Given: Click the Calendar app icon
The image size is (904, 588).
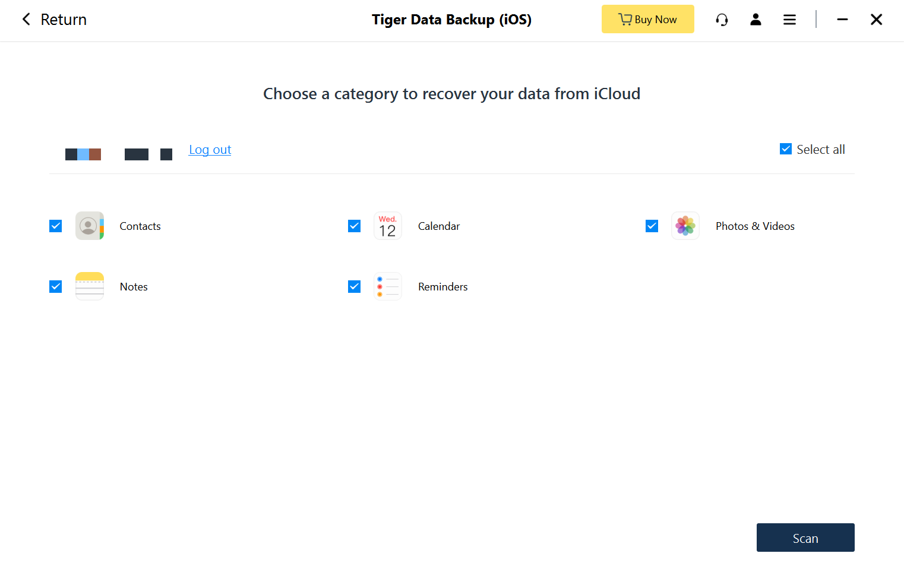Looking at the screenshot, I should tap(388, 226).
